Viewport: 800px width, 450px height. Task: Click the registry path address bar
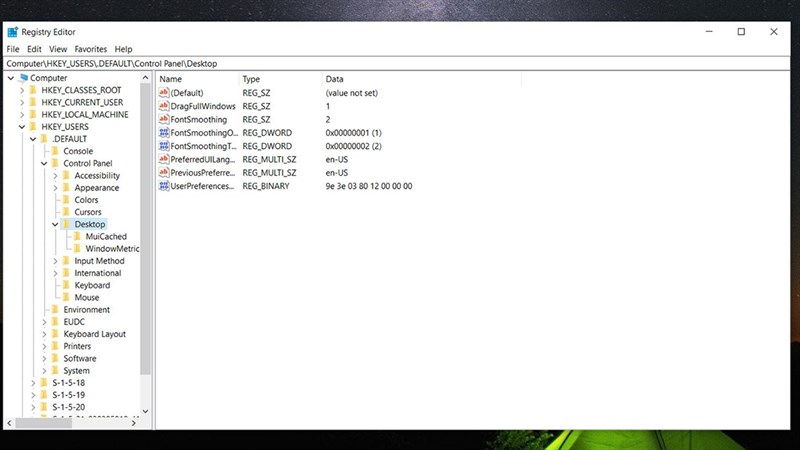[397, 64]
